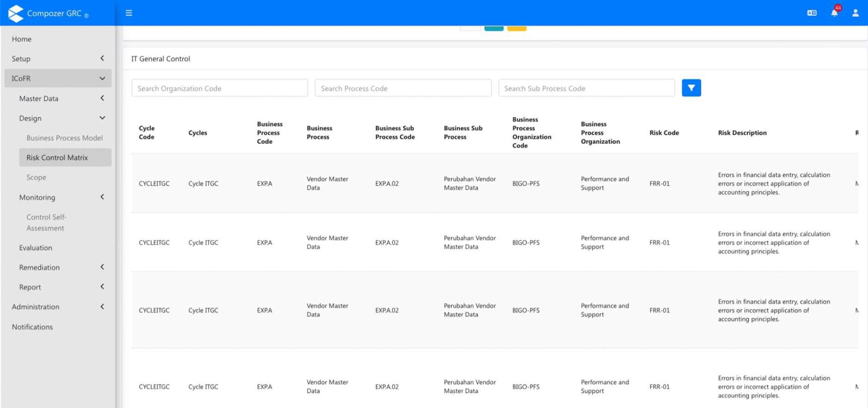Select Risk Control Matrix menu item
The width and height of the screenshot is (868, 408).
coord(57,157)
